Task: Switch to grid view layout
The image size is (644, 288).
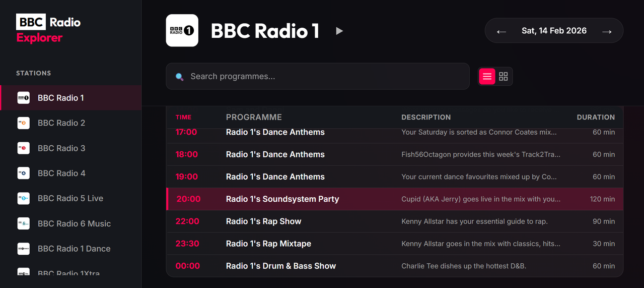Action: [x=504, y=77]
